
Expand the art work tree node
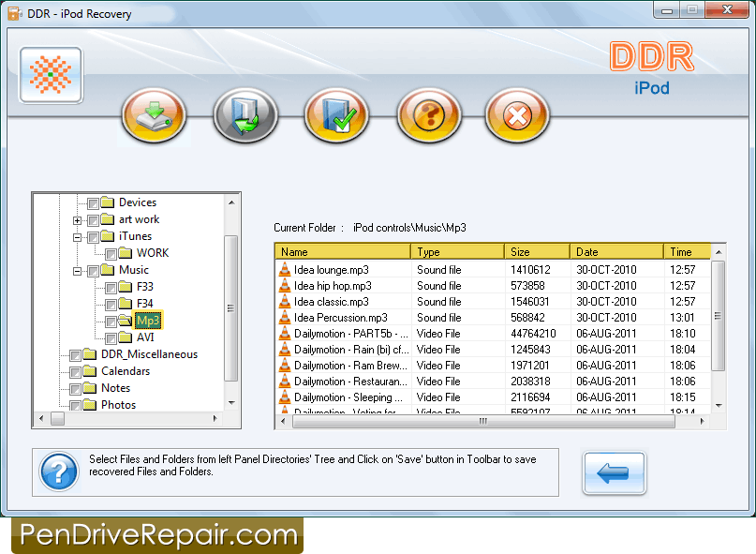click(x=77, y=220)
